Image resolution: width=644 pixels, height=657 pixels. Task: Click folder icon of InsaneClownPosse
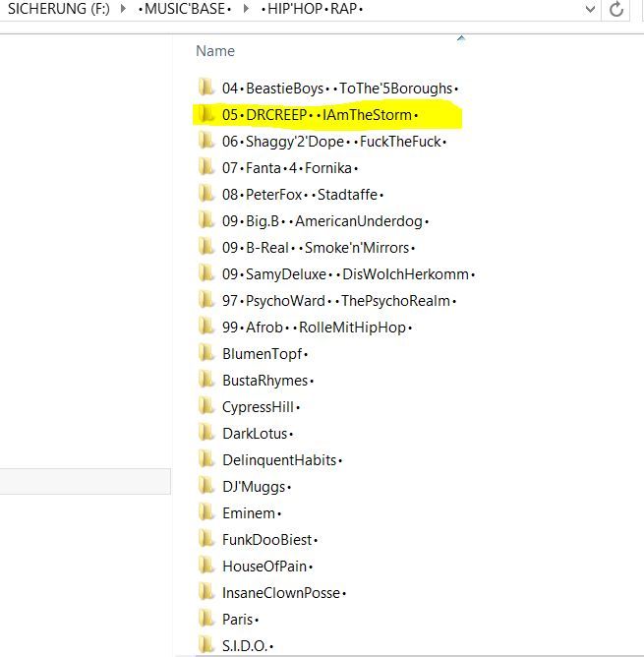pyautogui.click(x=206, y=592)
